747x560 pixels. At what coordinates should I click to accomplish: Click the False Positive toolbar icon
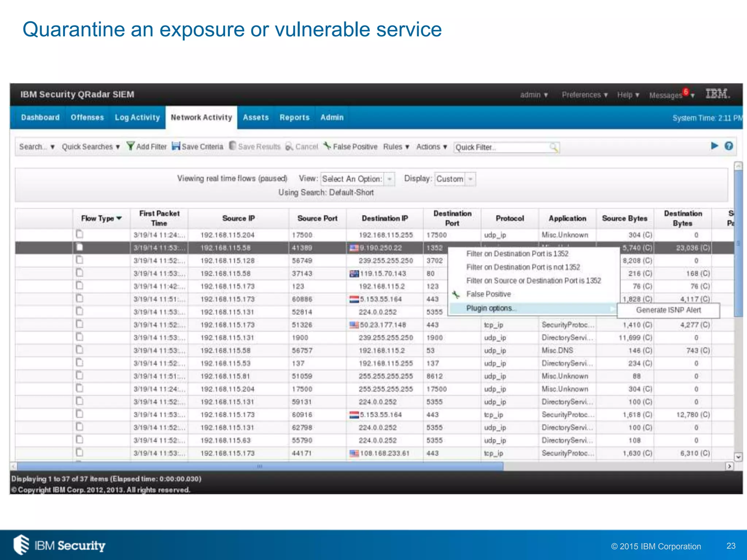[328, 146]
